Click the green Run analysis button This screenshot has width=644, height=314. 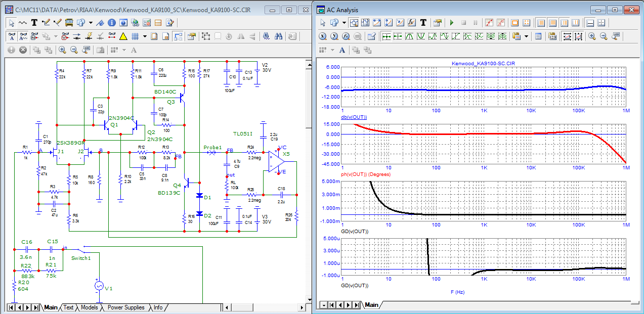(x=452, y=23)
